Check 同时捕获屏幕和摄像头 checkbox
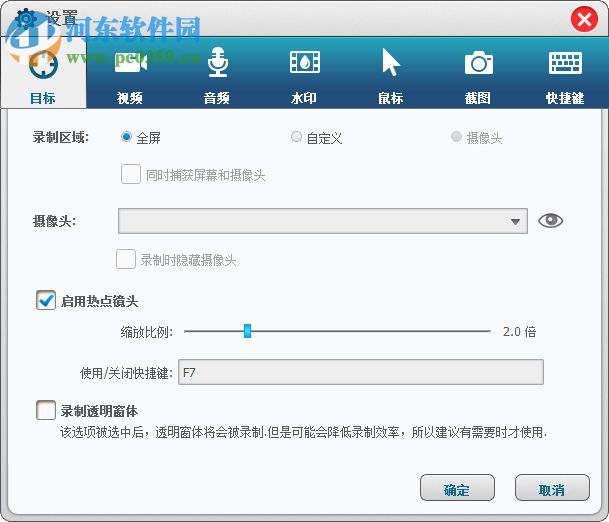This screenshot has width=609, height=522. click(130, 174)
